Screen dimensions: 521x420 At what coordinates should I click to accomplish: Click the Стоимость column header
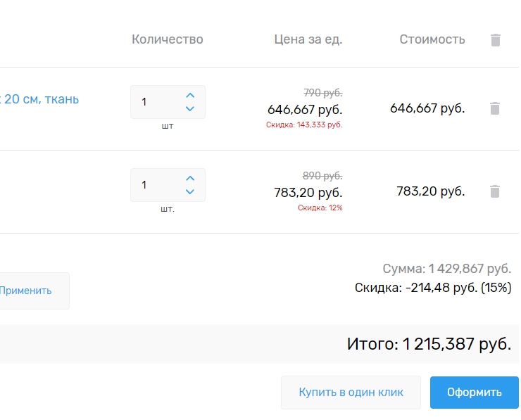point(432,39)
